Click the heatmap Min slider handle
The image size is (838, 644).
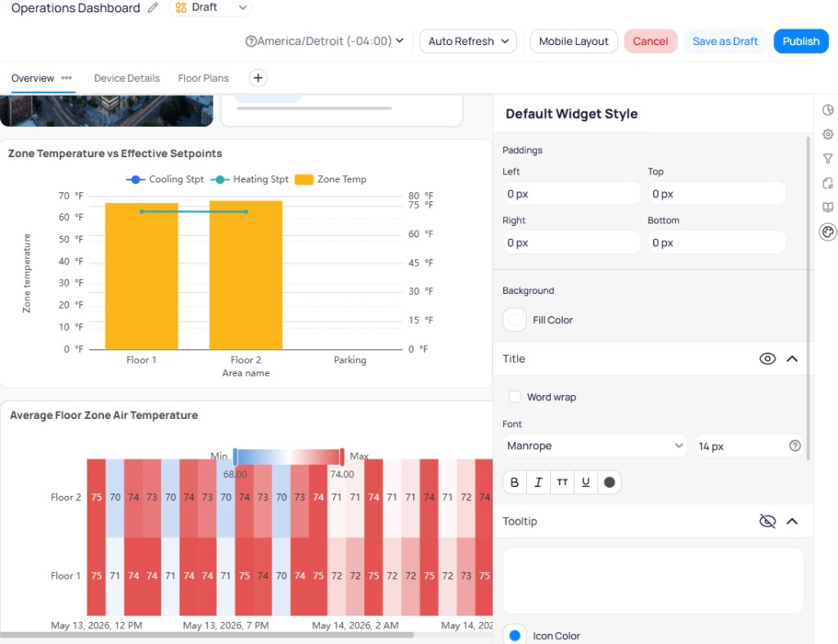(x=235, y=457)
